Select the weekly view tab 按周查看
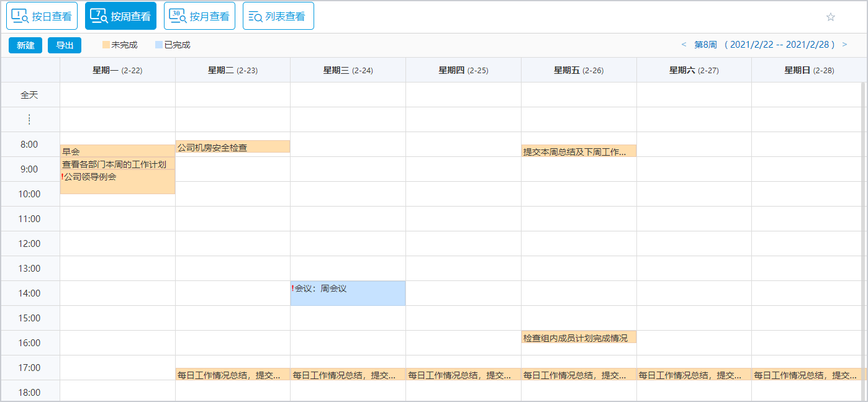Viewport: 868px width, 402px height. [x=120, y=16]
